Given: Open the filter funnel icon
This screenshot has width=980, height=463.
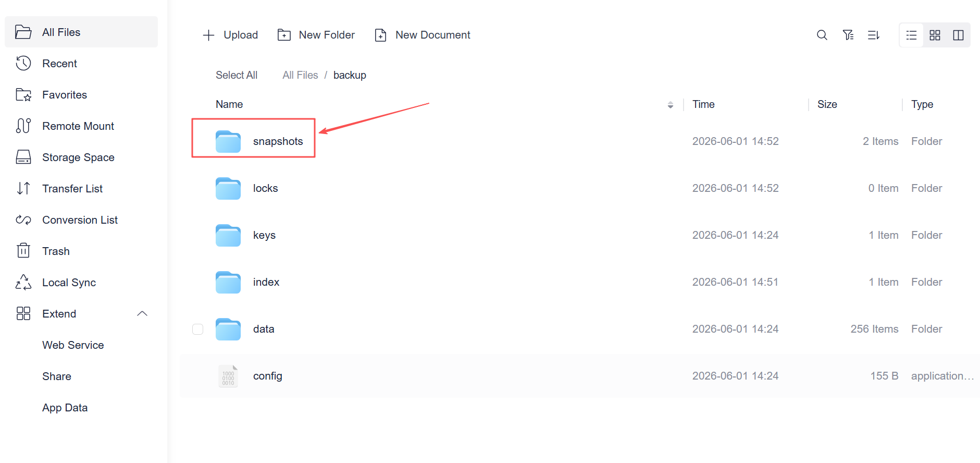Looking at the screenshot, I should click(x=848, y=35).
